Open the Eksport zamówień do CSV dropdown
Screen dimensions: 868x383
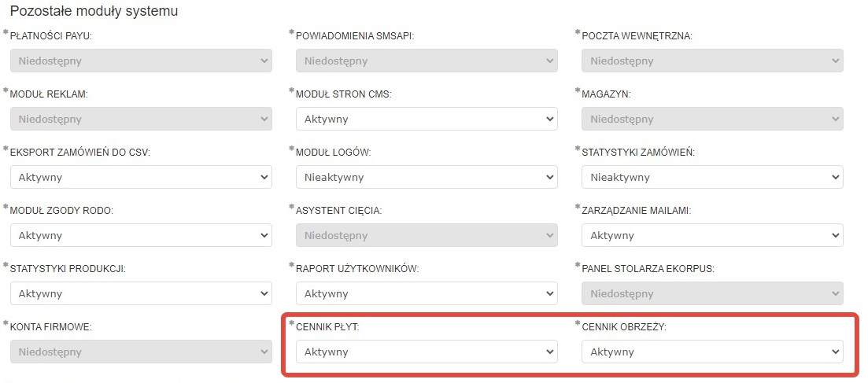coord(141,177)
